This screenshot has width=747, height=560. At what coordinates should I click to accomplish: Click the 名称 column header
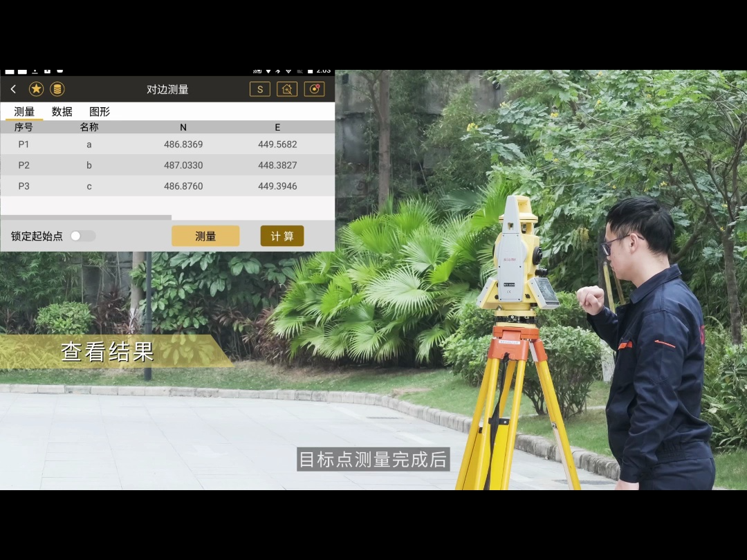click(89, 127)
